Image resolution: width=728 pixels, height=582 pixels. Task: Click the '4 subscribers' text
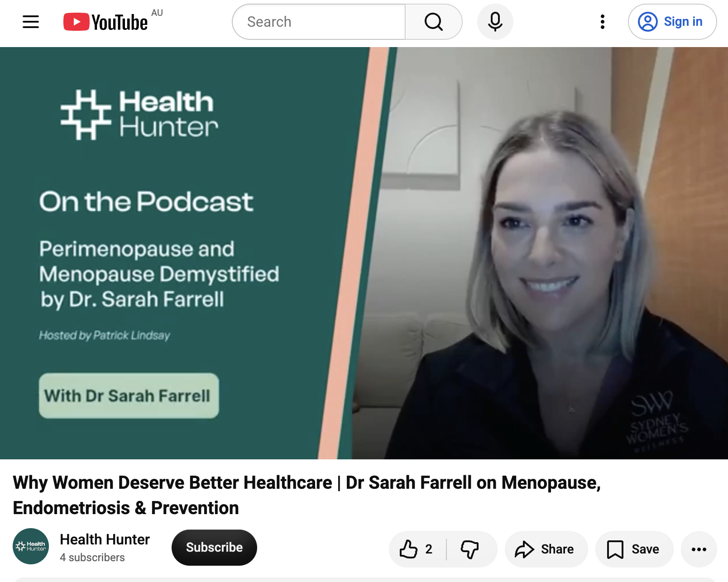(x=92, y=558)
